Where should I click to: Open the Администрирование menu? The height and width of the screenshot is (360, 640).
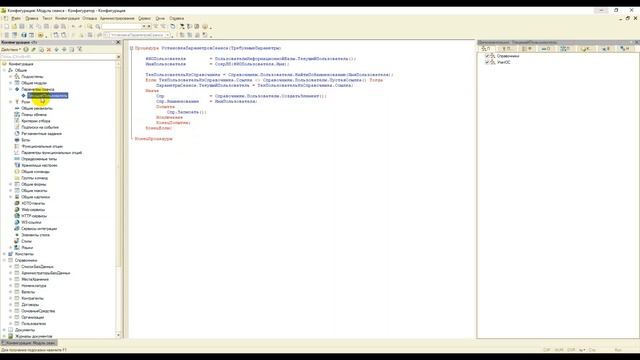pos(117,18)
